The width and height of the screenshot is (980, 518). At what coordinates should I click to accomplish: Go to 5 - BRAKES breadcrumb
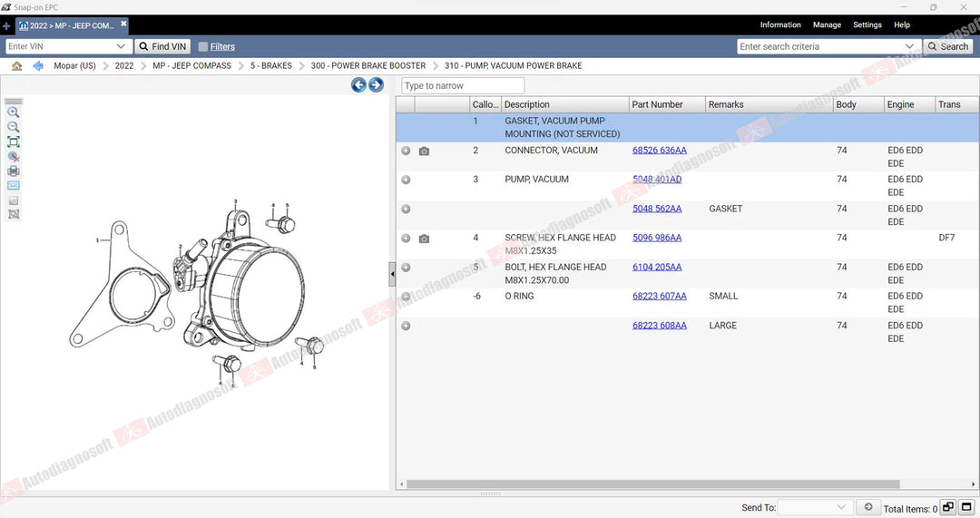(x=271, y=65)
